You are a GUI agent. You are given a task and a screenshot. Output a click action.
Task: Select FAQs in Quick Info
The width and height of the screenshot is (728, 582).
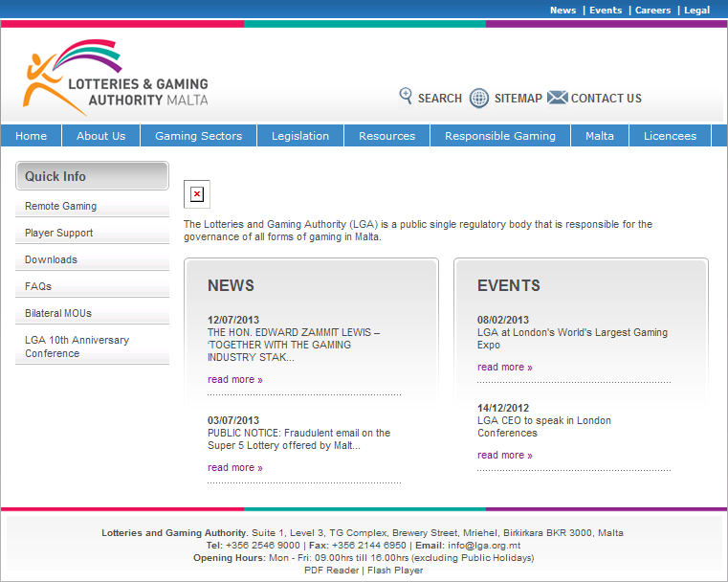[92, 286]
